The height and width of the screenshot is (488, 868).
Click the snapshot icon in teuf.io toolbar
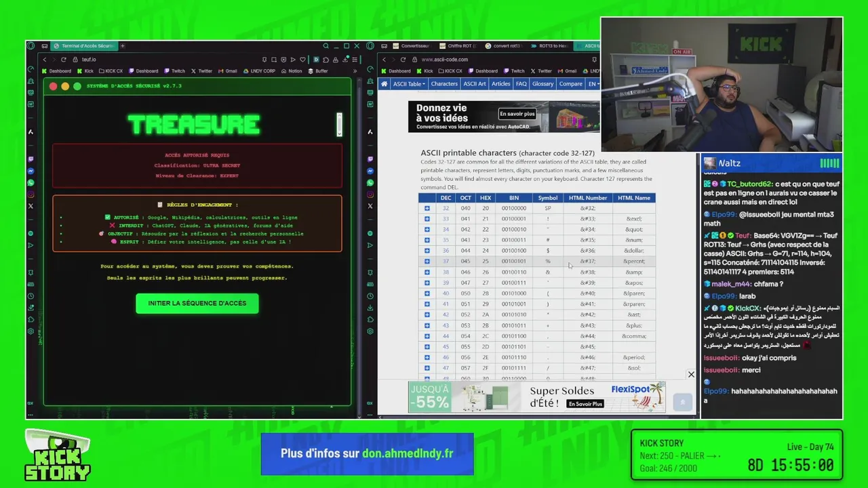(x=274, y=60)
